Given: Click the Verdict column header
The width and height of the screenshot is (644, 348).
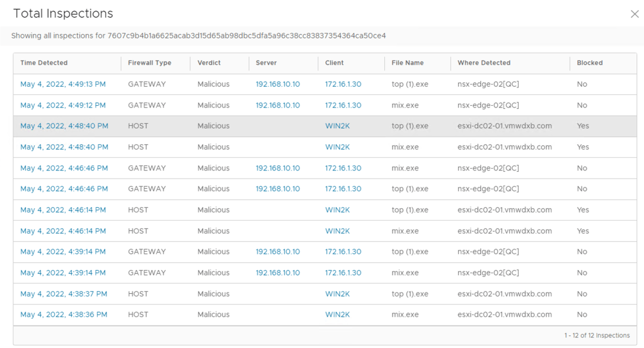Looking at the screenshot, I should click(x=209, y=63).
